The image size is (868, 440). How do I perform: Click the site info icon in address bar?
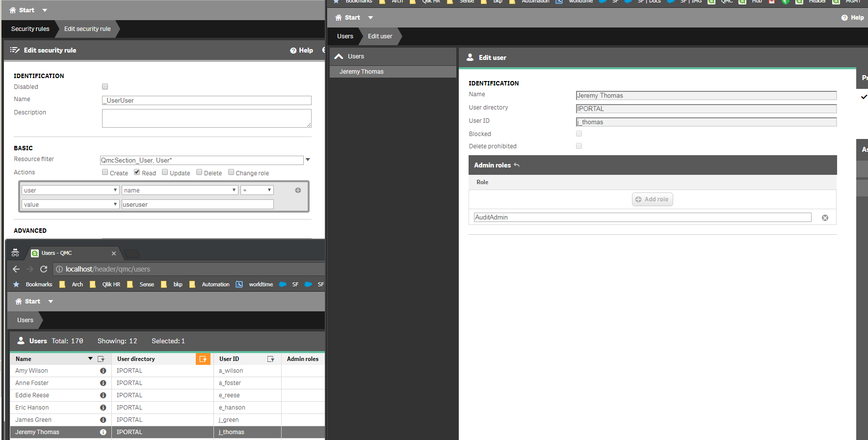click(59, 269)
